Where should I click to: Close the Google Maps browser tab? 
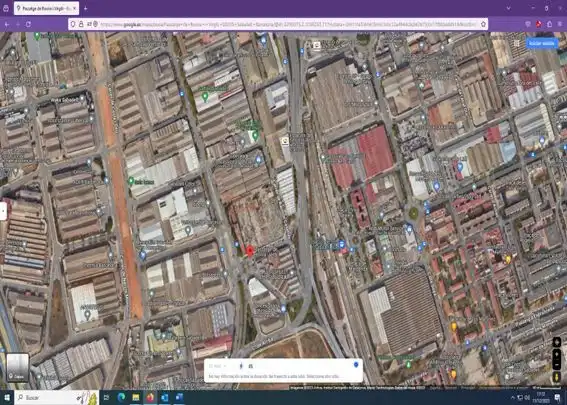click(74, 8)
